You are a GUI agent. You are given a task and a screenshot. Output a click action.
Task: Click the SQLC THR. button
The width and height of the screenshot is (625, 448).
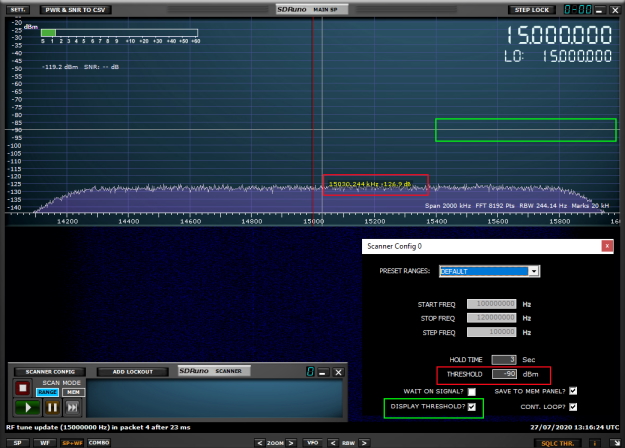[557, 443]
